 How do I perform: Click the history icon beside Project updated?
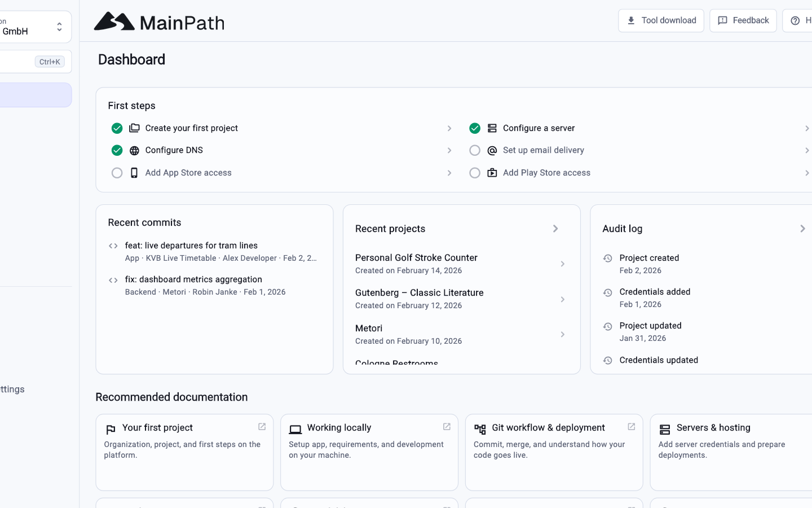[608, 326]
